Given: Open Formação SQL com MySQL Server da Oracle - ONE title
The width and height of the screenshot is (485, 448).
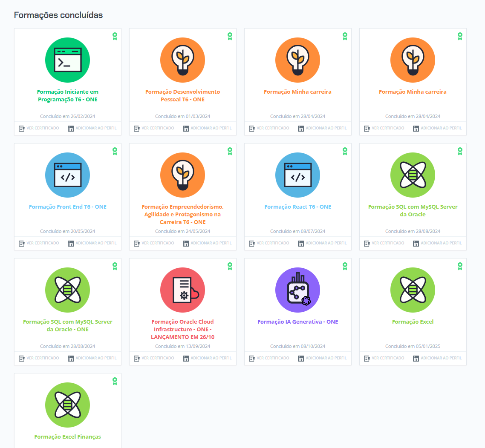Looking at the screenshot, I should (x=68, y=325).
